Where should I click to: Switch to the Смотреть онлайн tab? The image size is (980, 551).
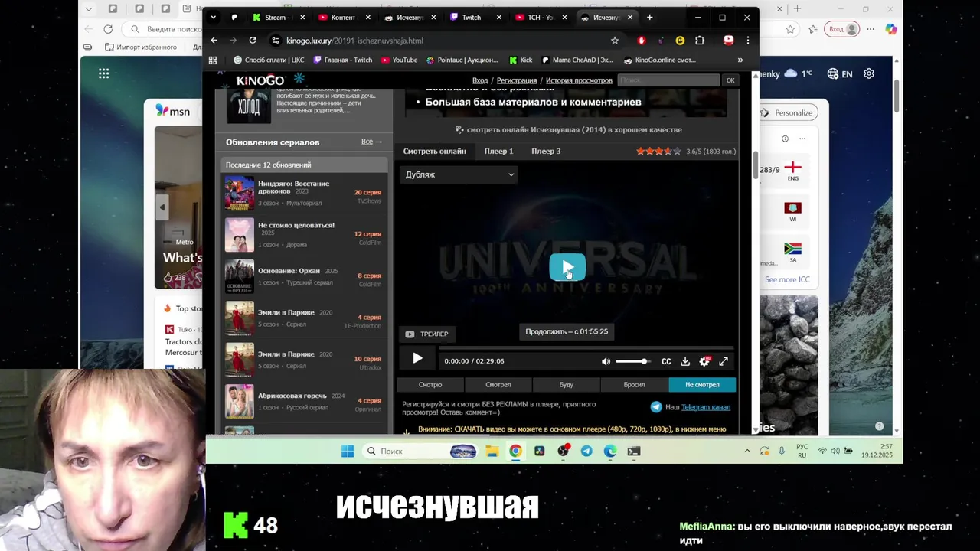pyautogui.click(x=434, y=151)
